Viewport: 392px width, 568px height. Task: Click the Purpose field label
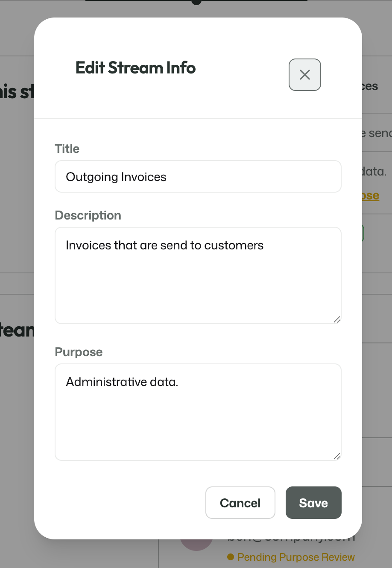pyautogui.click(x=79, y=352)
